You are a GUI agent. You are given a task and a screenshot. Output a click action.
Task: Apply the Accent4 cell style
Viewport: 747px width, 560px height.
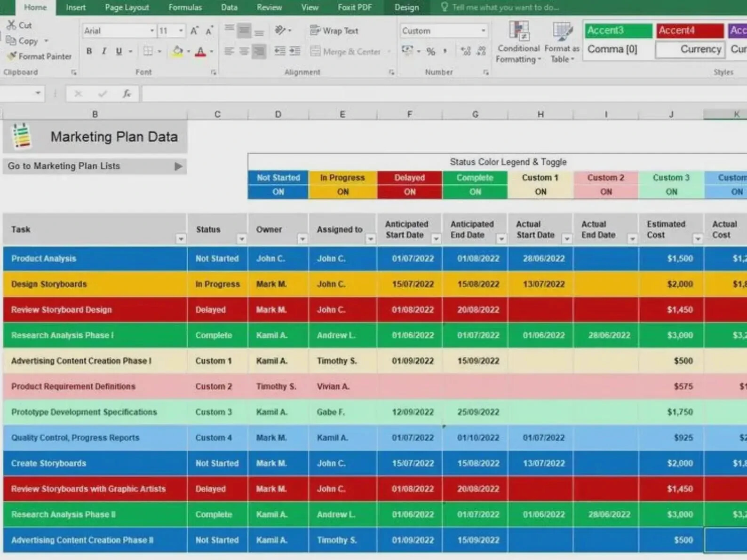point(690,31)
